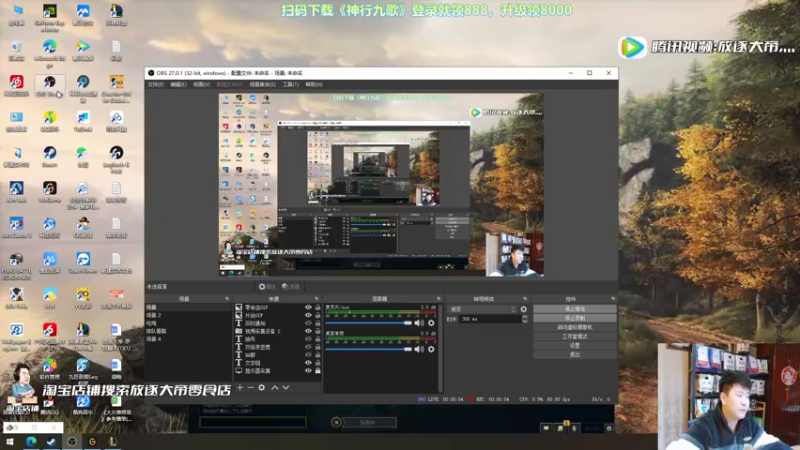Add a new source with plus icon
This screenshot has width=800, height=450.
click(240, 388)
